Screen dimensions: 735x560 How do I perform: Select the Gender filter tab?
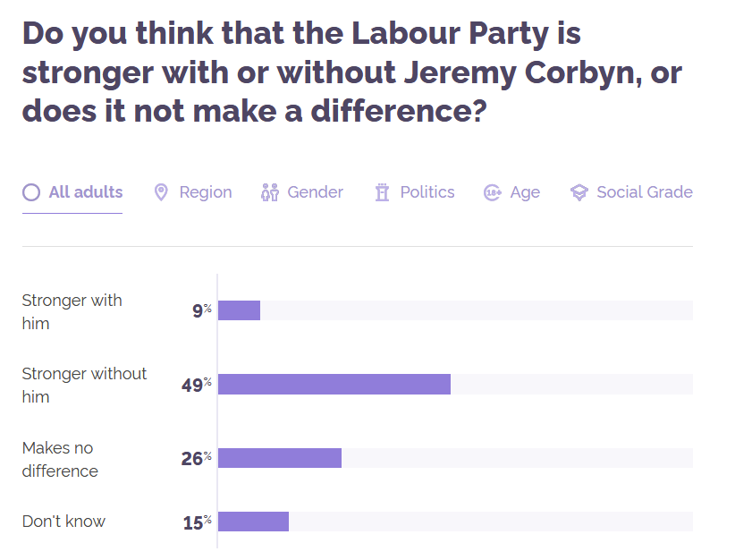click(x=302, y=192)
